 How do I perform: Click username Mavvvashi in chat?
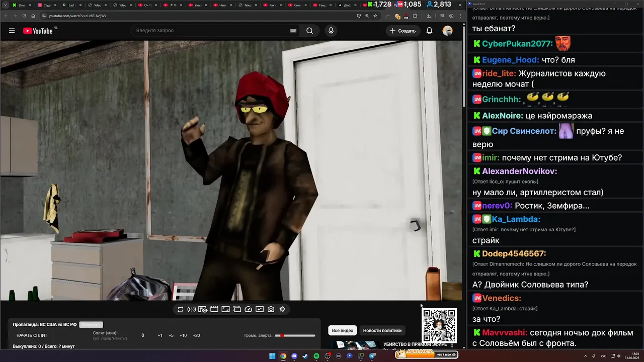[x=505, y=333]
